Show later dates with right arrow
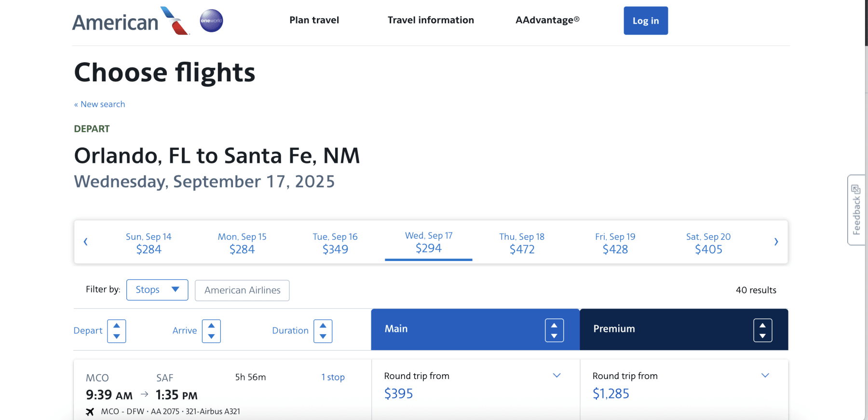The height and width of the screenshot is (420, 868). (776, 242)
